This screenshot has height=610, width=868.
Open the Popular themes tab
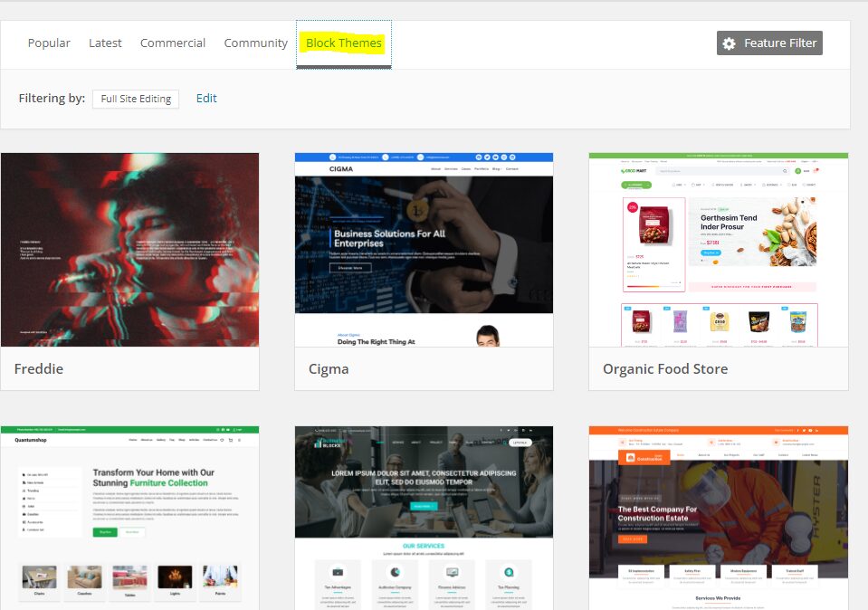(49, 43)
